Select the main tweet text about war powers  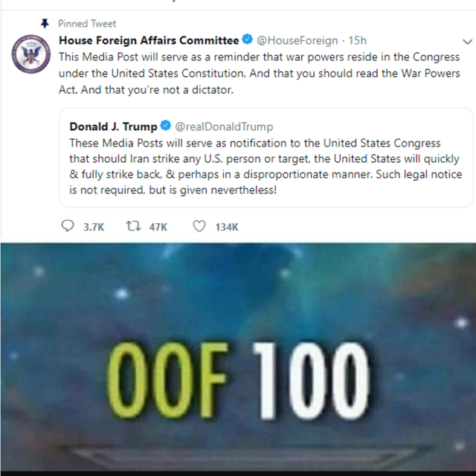pyautogui.click(x=260, y=73)
